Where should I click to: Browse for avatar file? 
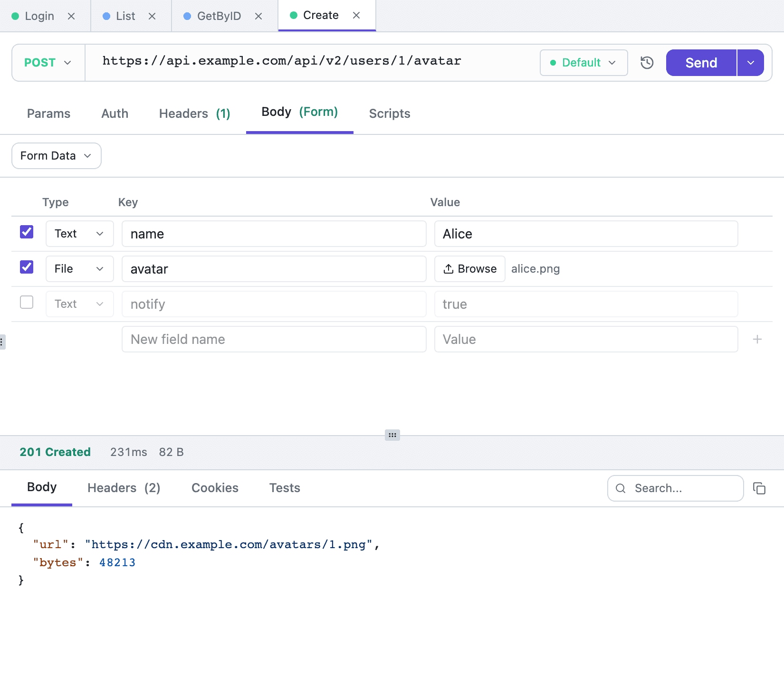click(470, 269)
